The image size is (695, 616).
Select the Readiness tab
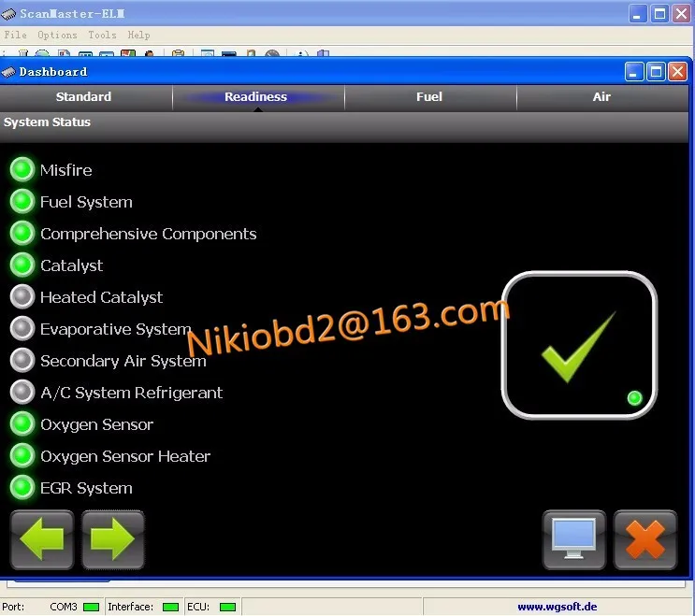click(x=255, y=97)
